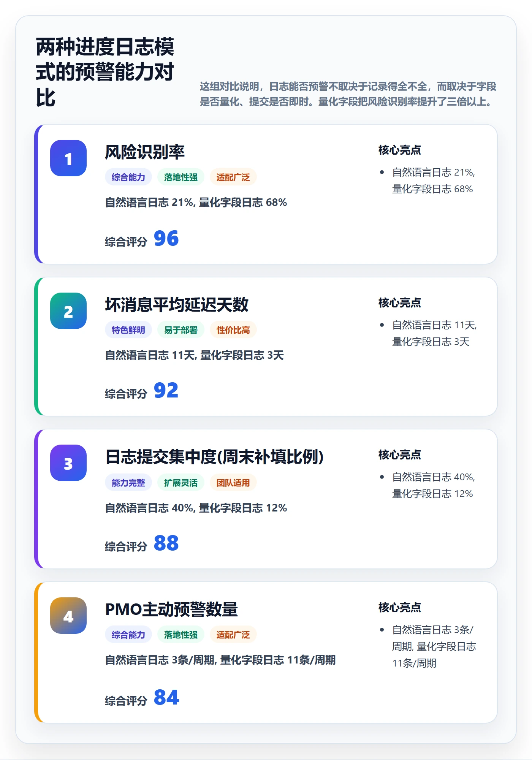
Task: Click 核心亮点 heading in 日志提交集中度 card
Action: pos(400,455)
